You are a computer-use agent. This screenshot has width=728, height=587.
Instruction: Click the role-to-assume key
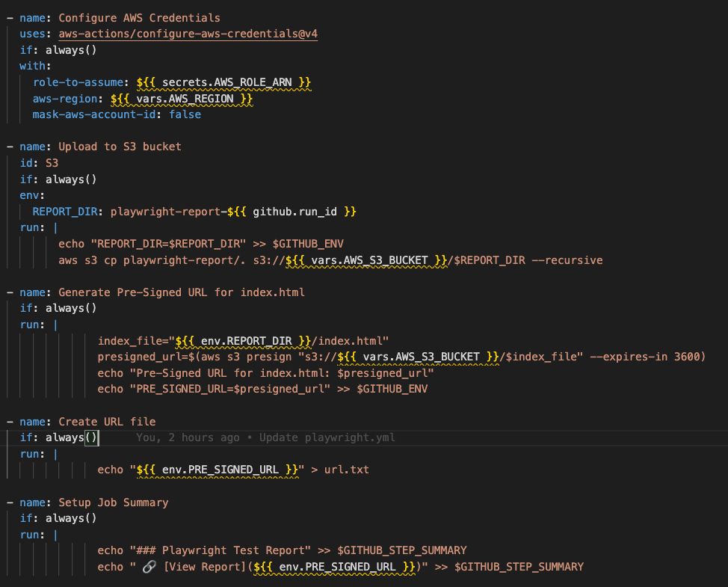(x=78, y=82)
